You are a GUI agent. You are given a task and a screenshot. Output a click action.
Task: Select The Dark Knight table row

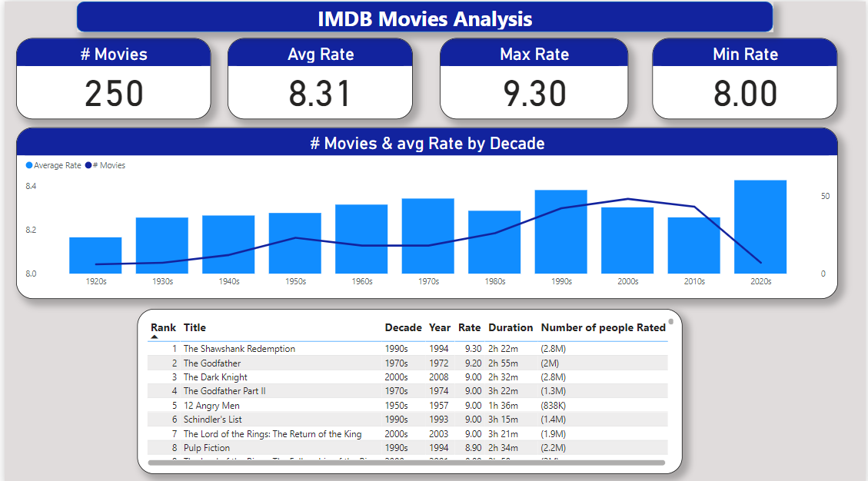click(x=215, y=377)
